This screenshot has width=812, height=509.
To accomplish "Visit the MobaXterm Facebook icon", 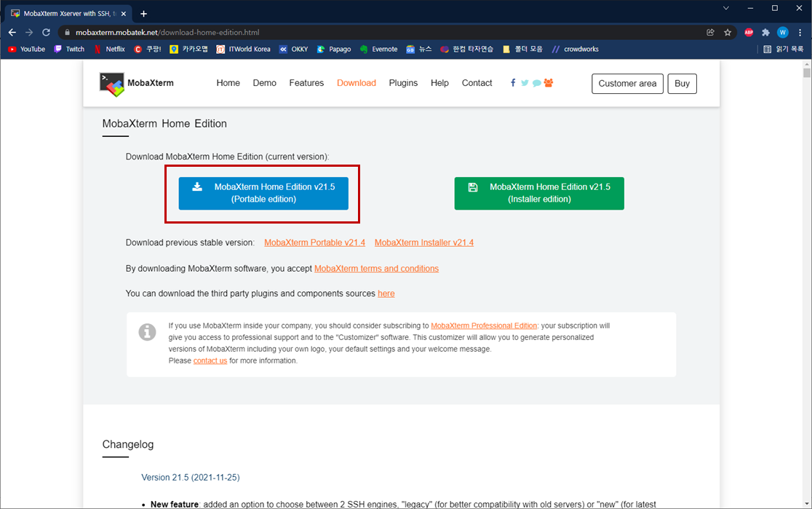I will tap(513, 83).
